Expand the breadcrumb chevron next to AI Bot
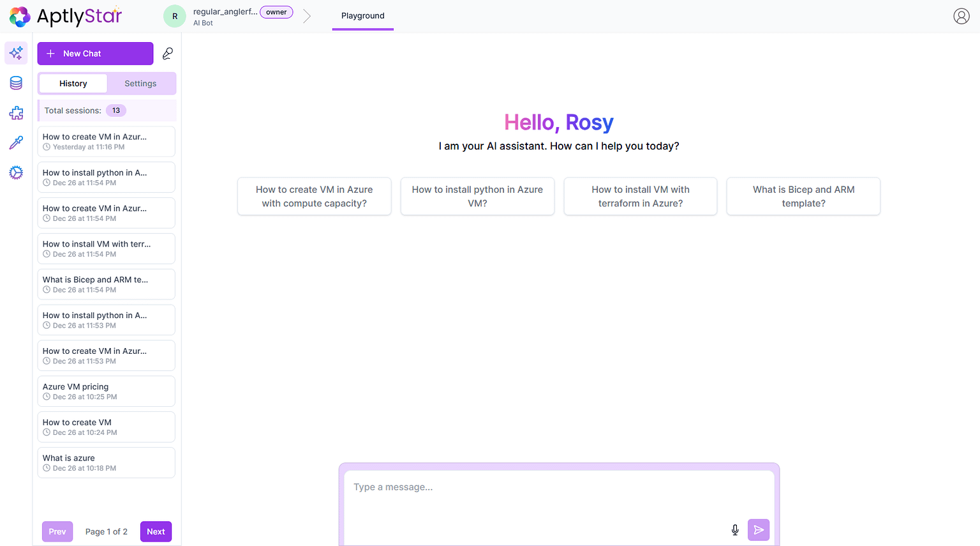Image resolution: width=980 pixels, height=546 pixels. [307, 16]
